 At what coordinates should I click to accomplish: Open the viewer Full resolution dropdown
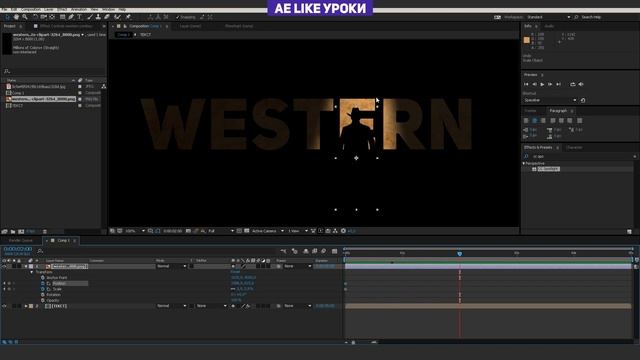221,231
